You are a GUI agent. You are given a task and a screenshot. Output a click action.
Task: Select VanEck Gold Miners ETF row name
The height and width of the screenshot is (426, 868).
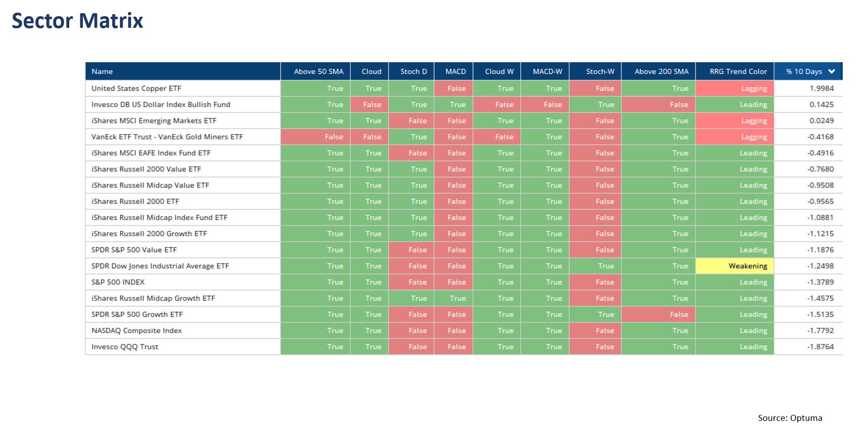pyautogui.click(x=167, y=137)
